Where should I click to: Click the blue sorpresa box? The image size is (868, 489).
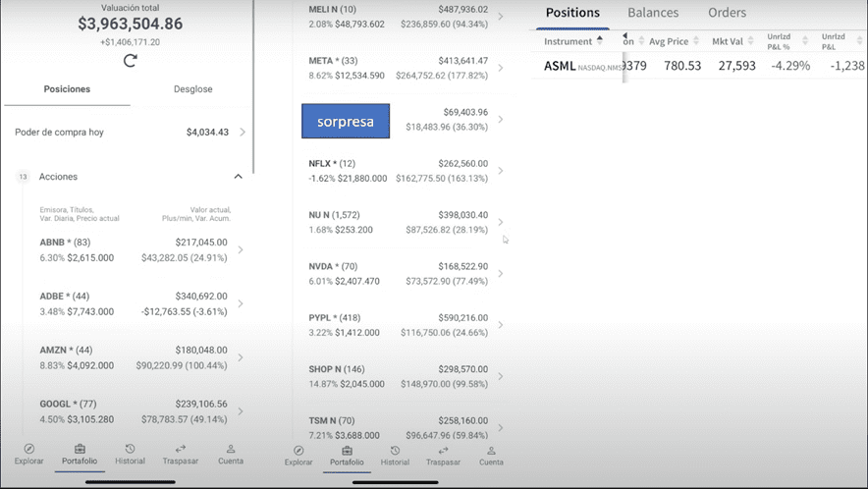point(345,121)
